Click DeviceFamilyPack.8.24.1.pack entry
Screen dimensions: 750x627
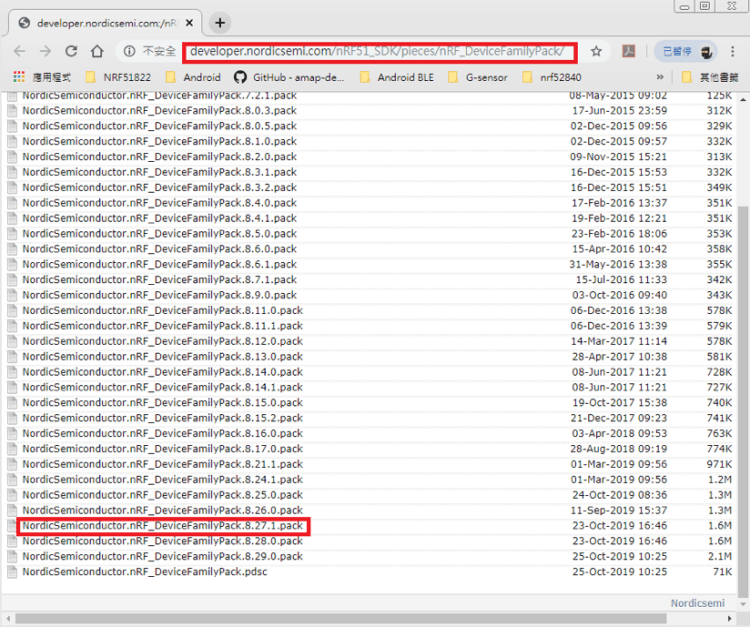point(163,479)
